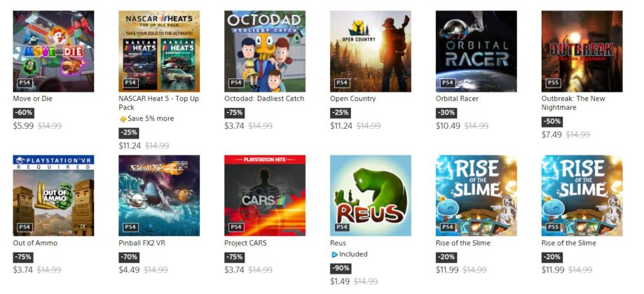The width and height of the screenshot is (644, 294).
Task: Select the Orbital Racer cover image
Action: [x=477, y=51]
